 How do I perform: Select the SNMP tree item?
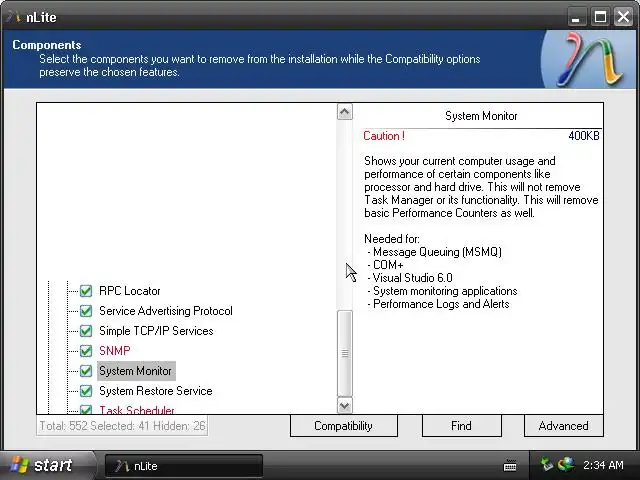(115, 351)
